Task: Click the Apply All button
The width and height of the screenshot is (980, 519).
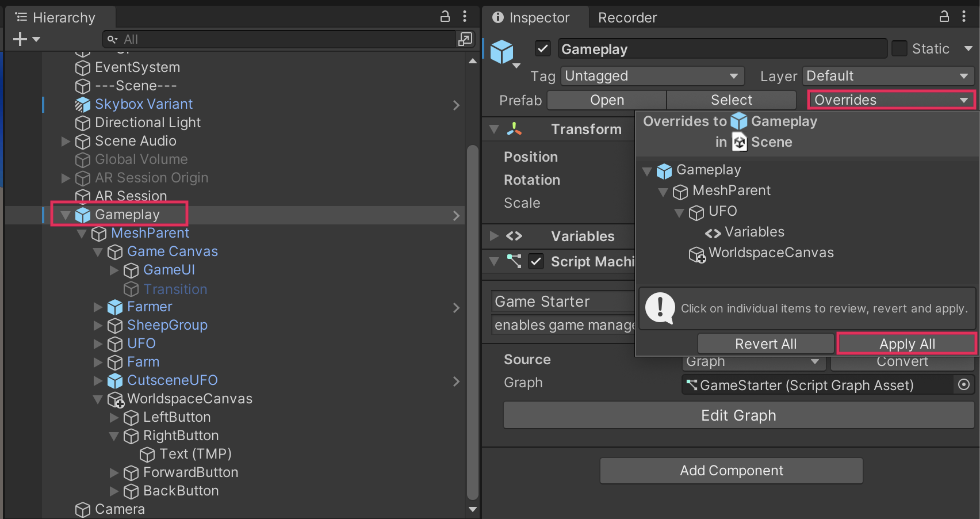Action: [x=906, y=344]
